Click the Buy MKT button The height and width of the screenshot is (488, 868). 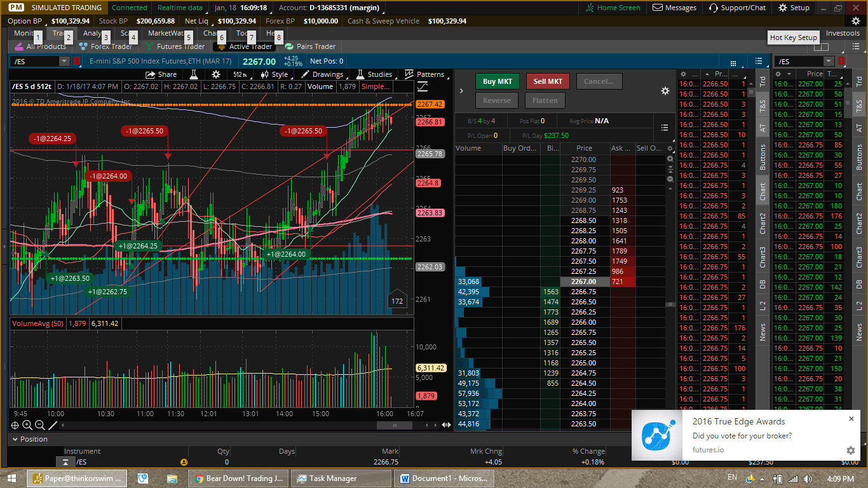pyautogui.click(x=498, y=81)
